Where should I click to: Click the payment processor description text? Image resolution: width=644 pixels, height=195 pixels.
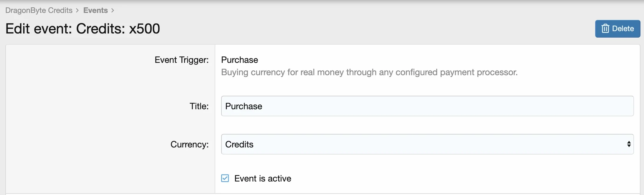(x=369, y=72)
